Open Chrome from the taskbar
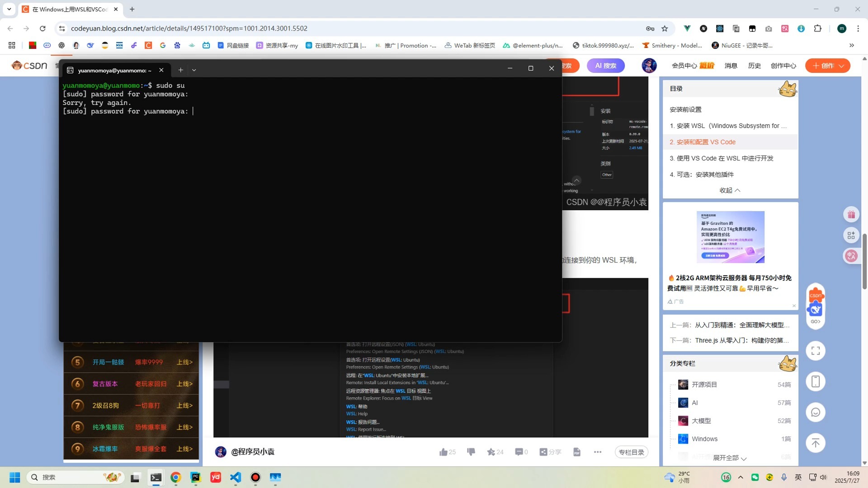 (175, 477)
